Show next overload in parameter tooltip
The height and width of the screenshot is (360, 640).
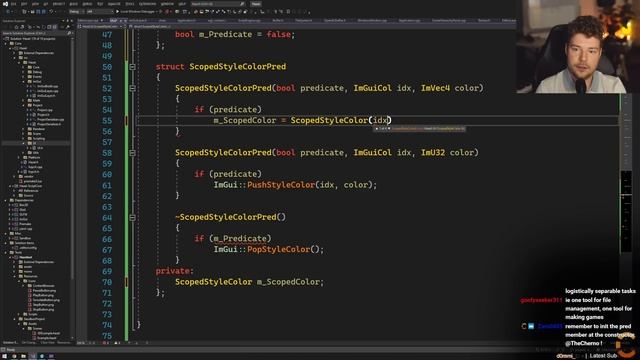389,129
